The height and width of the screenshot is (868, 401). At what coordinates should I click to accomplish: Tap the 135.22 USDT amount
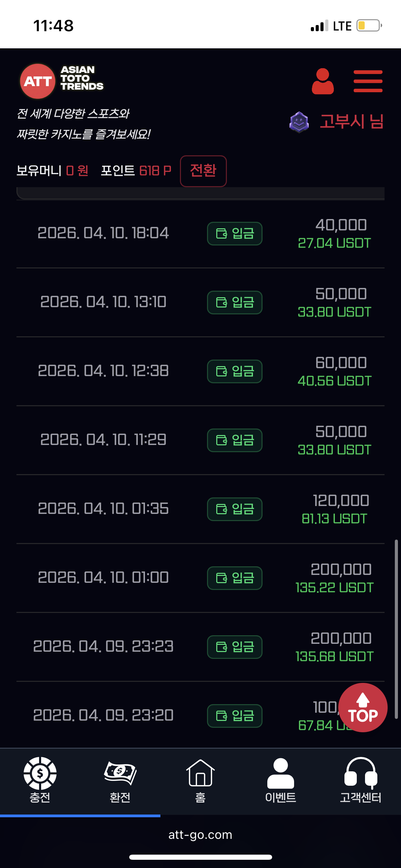(x=334, y=588)
